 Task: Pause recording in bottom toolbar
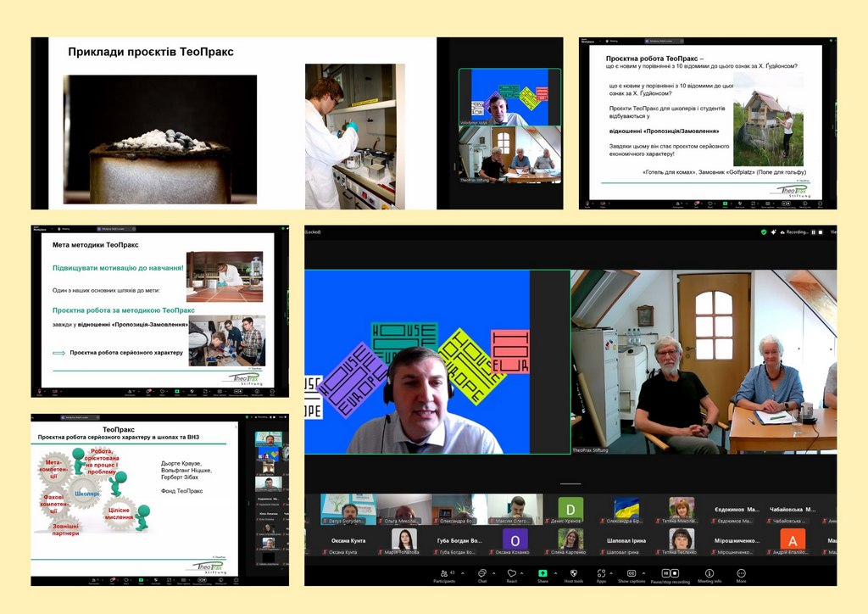[665, 573]
